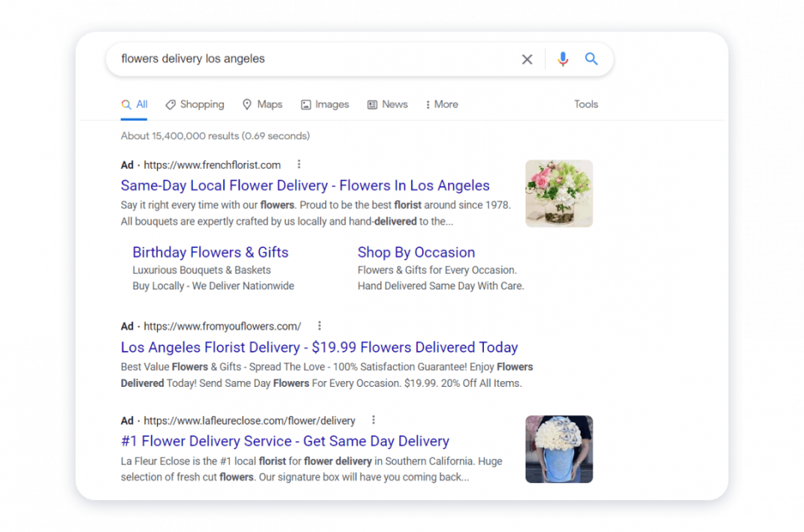Viewport: 804px width, 532px height.
Task: Start a voice search with the microphone icon
Action: 563,59
